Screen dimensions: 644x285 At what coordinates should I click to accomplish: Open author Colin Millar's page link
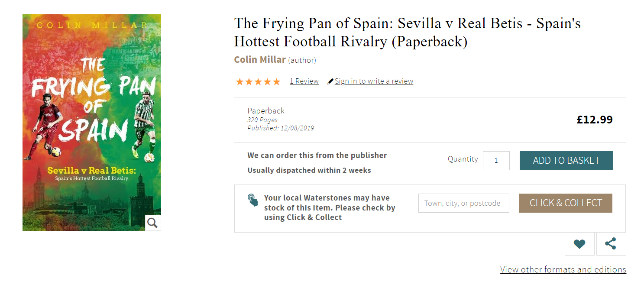260,60
